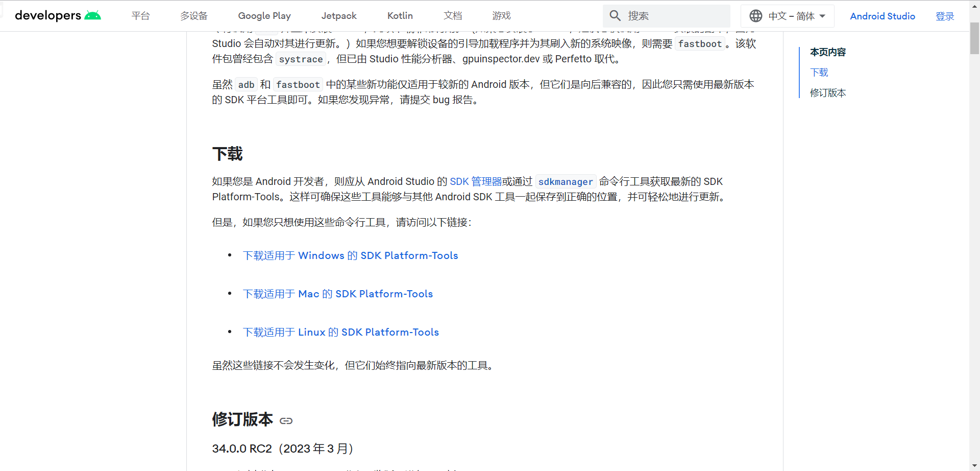Viewport: 980px width, 471px height.
Task: Click the Android robot logo beside developers
Action: pos(93,15)
